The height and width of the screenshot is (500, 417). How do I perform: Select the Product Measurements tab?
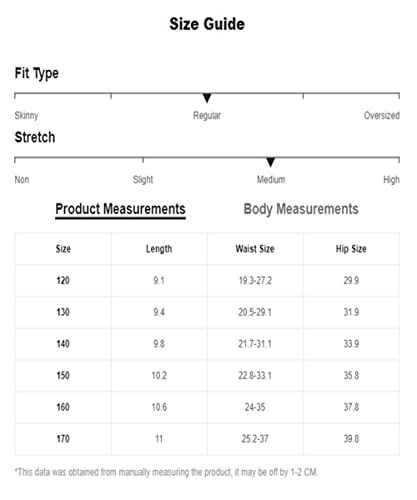pyautogui.click(x=120, y=209)
